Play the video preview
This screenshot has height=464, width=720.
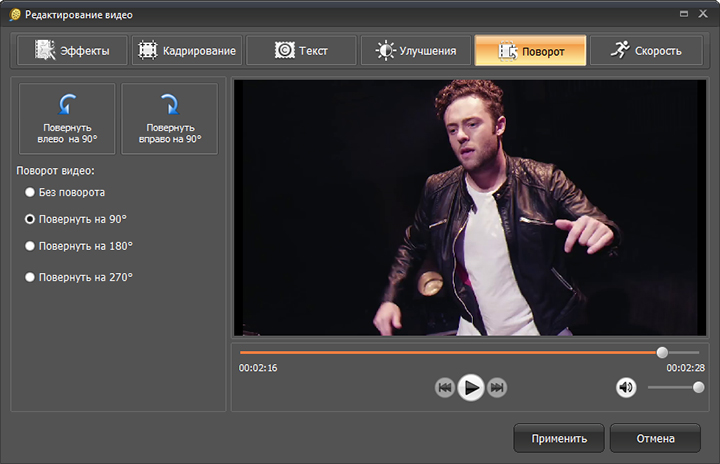[x=471, y=388]
